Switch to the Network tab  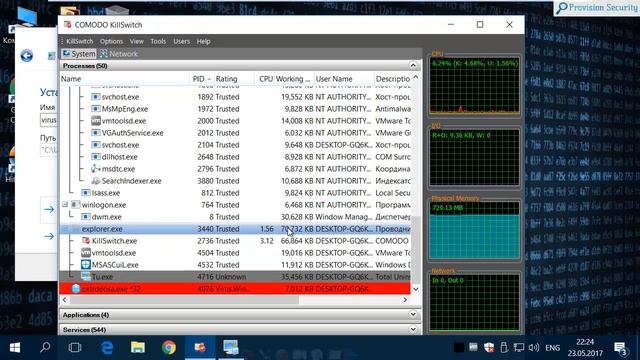click(119, 54)
